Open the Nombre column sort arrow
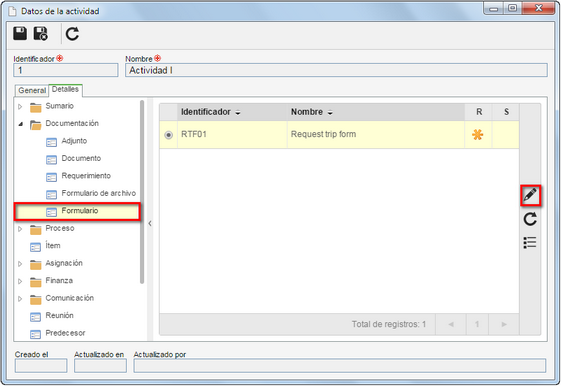The height and width of the screenshot is (386, 561). 330,113
